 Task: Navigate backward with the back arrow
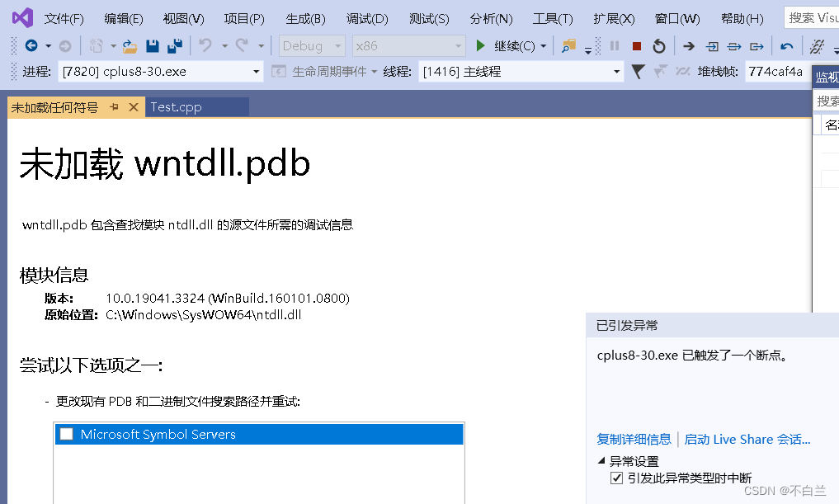(31, 46)
